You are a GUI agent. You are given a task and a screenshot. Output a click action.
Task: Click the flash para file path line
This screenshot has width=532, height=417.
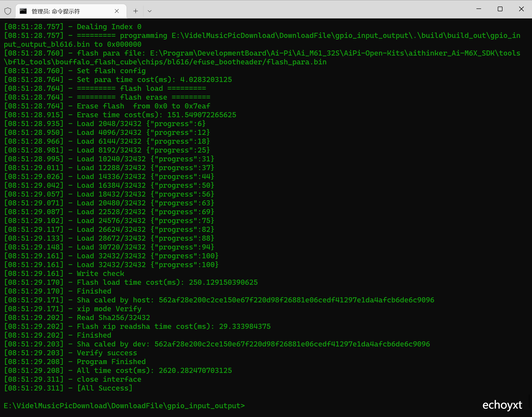262,58
